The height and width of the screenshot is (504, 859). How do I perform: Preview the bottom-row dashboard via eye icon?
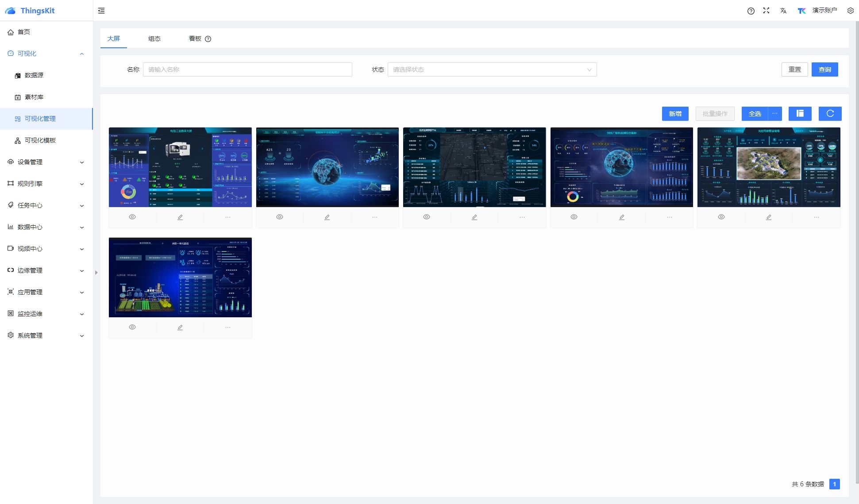click(132, 327)
